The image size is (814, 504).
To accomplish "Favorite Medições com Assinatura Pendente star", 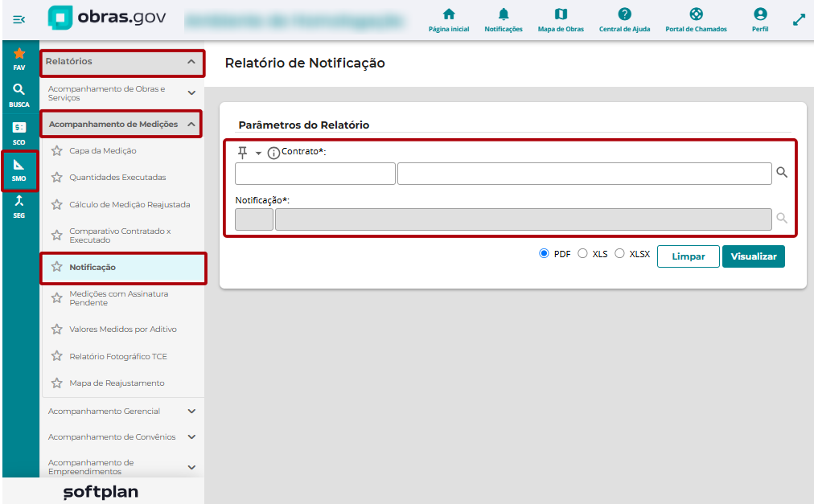I will click(x=56, y=298).
